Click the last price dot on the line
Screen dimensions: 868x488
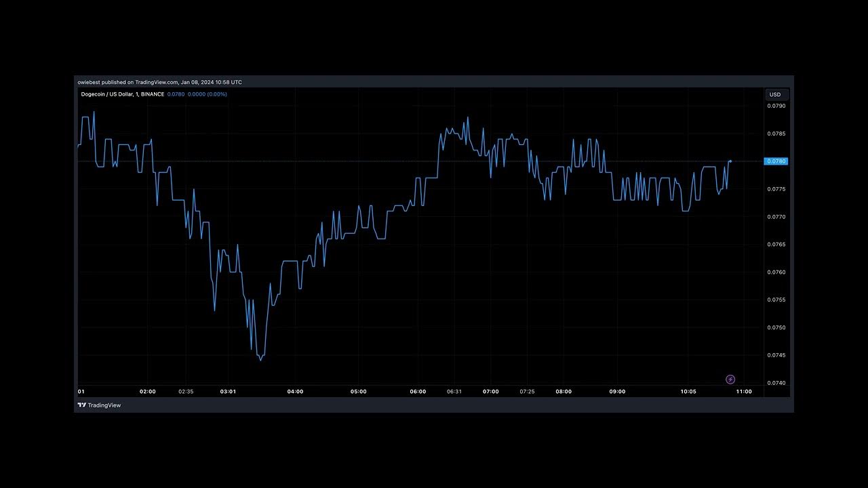tap(730, 161)
